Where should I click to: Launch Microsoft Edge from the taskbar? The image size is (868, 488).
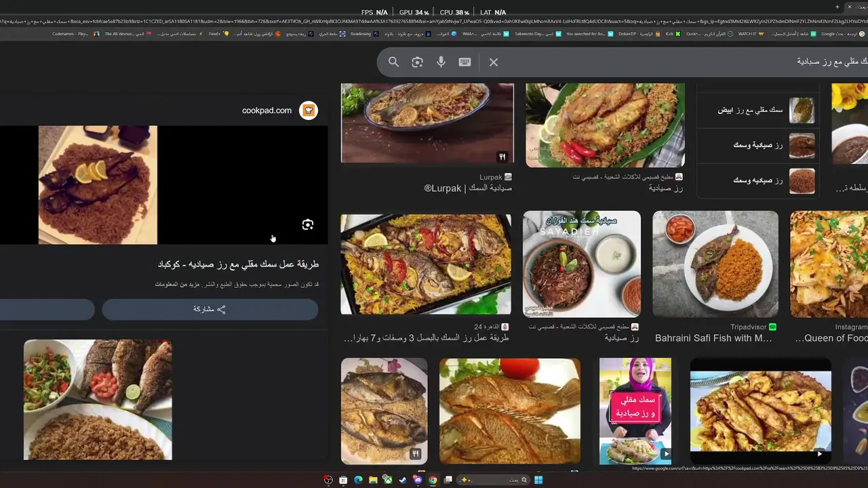coord(358,480)
